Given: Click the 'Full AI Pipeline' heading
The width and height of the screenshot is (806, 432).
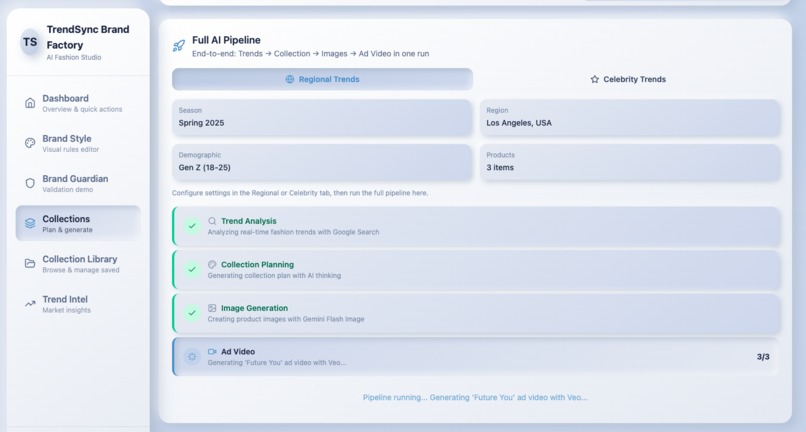Looking at the screenshot, I should 226,40.
